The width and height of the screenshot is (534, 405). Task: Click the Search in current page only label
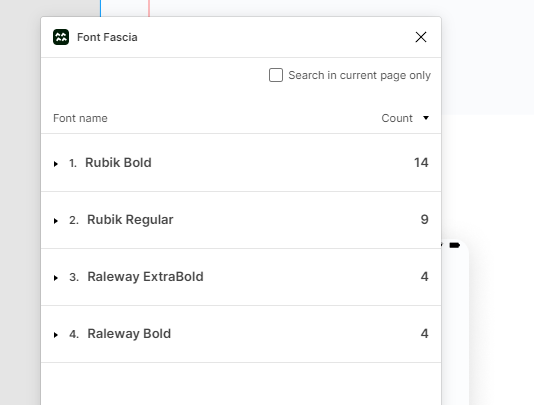(x=359, y=75)
